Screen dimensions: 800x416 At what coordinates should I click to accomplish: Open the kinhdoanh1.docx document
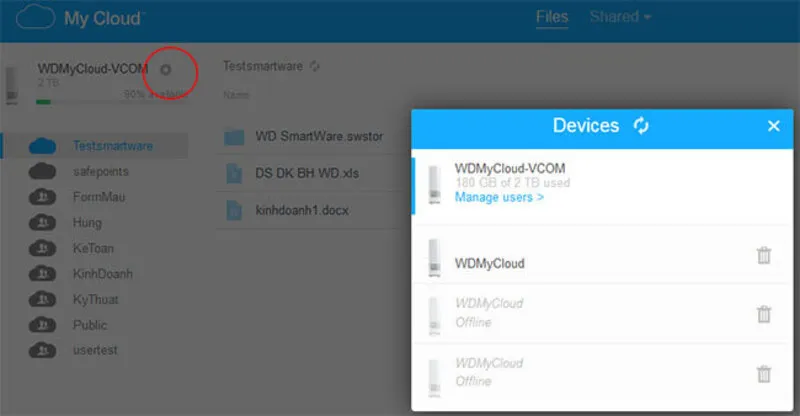pyautogui.click(x=301, y=210)
